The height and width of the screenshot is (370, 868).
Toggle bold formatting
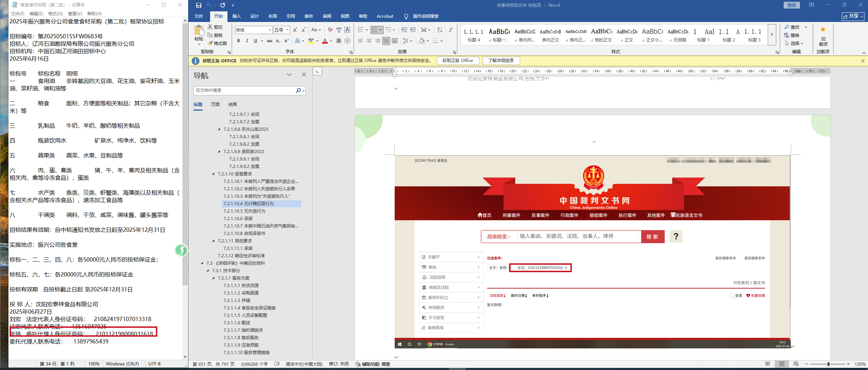pyautogui.click(x=238, y=41)
